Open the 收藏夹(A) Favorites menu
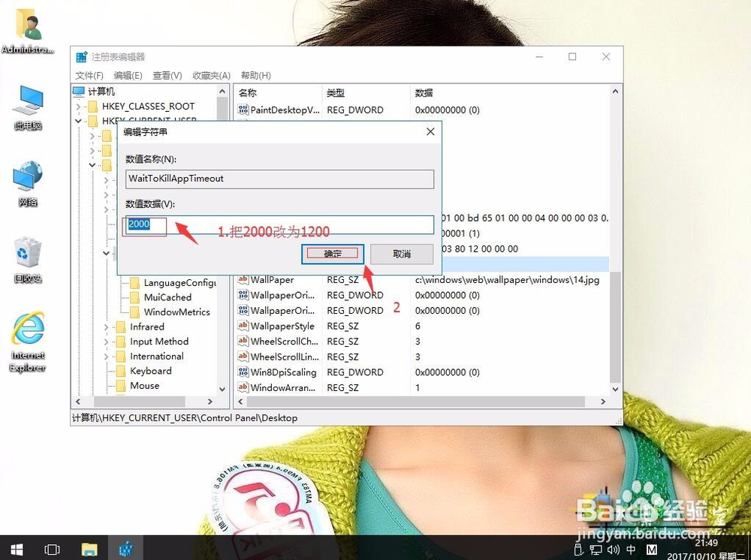751x560 pixels. click(x=210, y=75)
